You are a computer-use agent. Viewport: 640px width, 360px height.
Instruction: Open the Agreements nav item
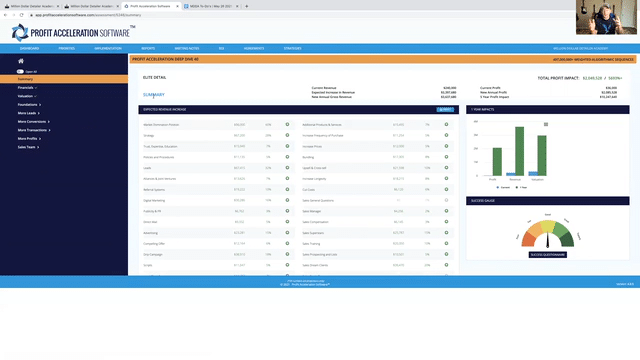(x=254, y=49)
